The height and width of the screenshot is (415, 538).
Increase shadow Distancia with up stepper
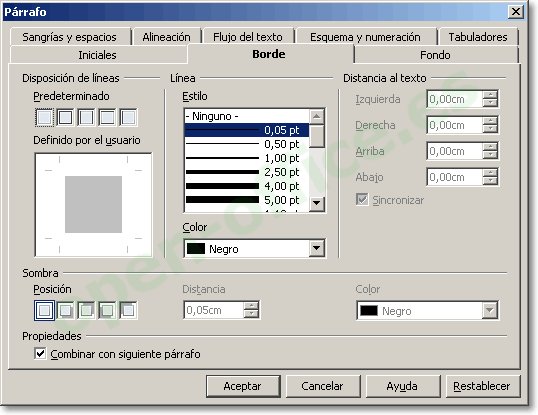(x=252, y=306)
